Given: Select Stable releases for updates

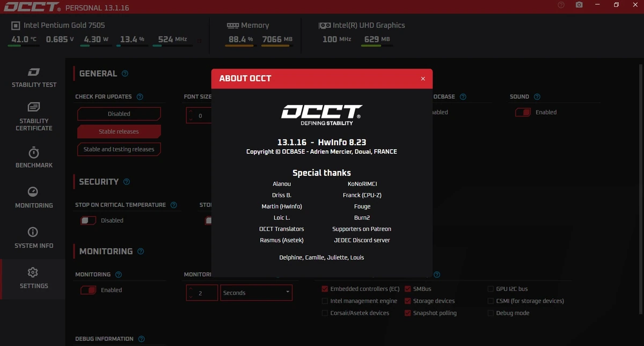Looking at the screenshot, I should click(x=119, y=131).
